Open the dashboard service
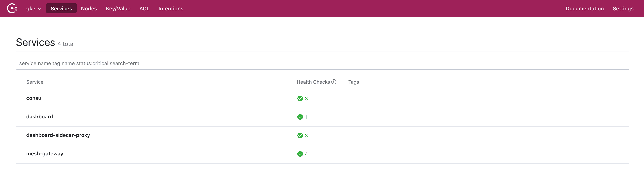Screen dimensions: 644x195 (x=39, y=117)
